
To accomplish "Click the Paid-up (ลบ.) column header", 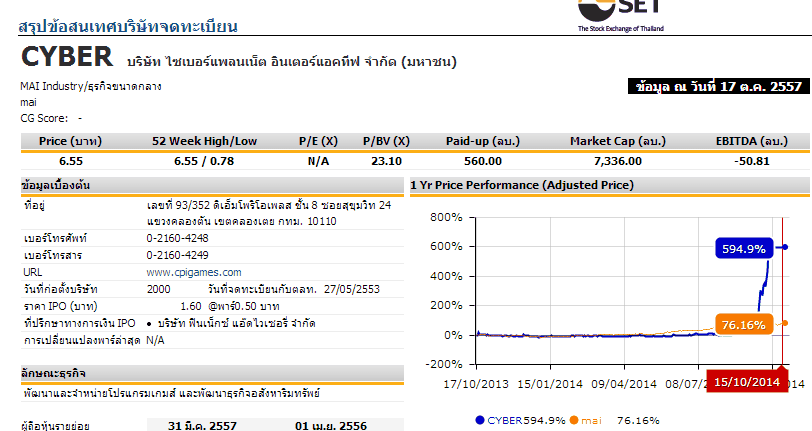I will click(x=483, y=141).
